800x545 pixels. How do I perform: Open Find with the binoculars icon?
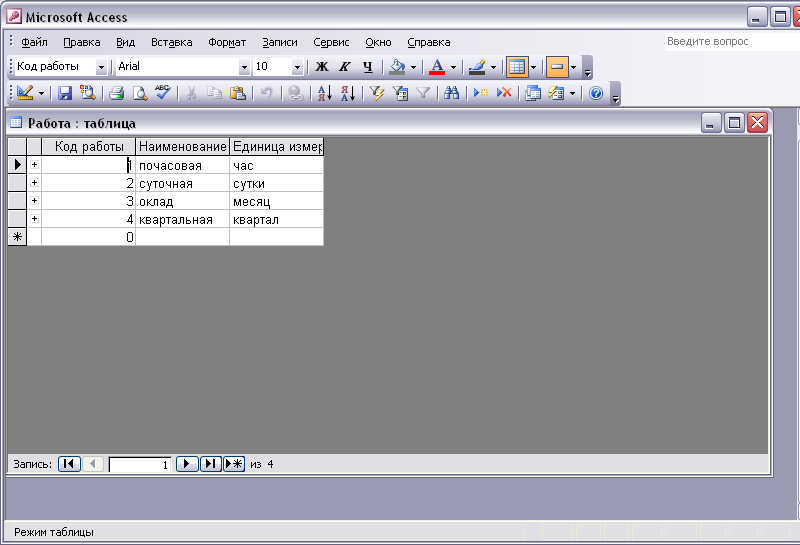(x=452, y=93)
